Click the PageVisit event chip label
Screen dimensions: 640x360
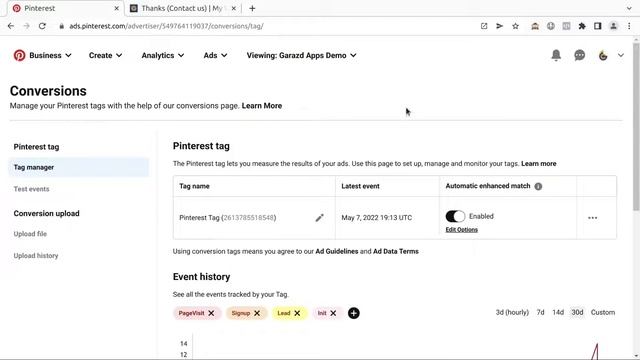click(x=191, y=313)
